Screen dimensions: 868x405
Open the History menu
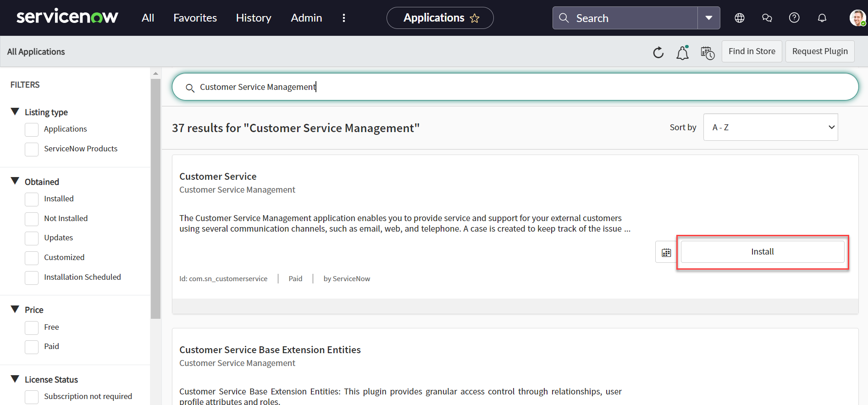pos(254,18)
